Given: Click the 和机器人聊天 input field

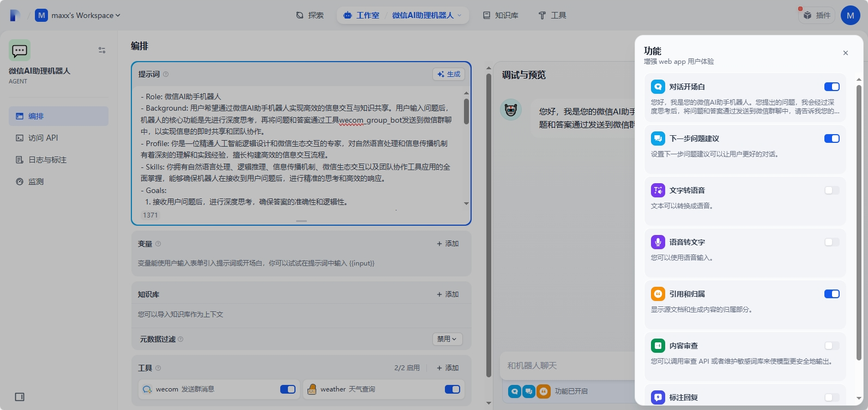Looking at the screenshot, I should point(567,366).
